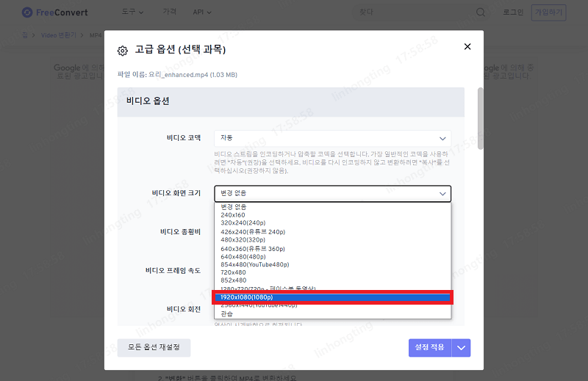Click the dialog vertical scrollbar thumb
Viewport: 588px width, 381px height.
tap(480, 118)
